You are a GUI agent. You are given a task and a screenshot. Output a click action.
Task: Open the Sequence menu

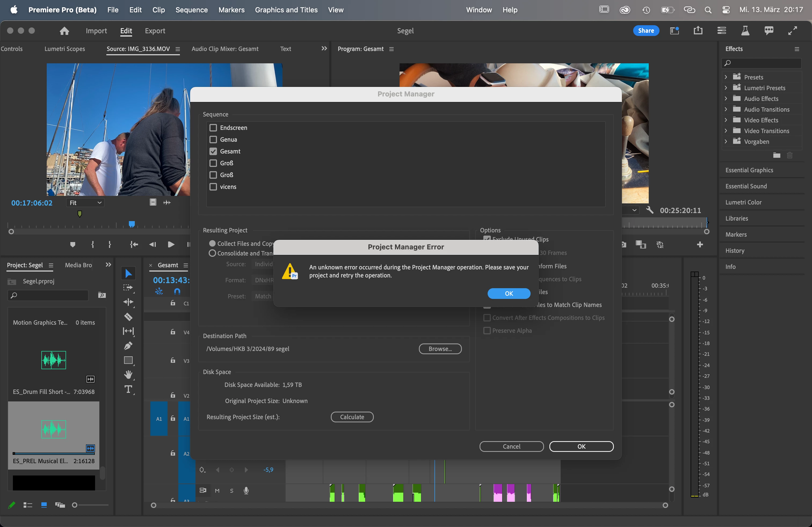(x=191, y=10)
